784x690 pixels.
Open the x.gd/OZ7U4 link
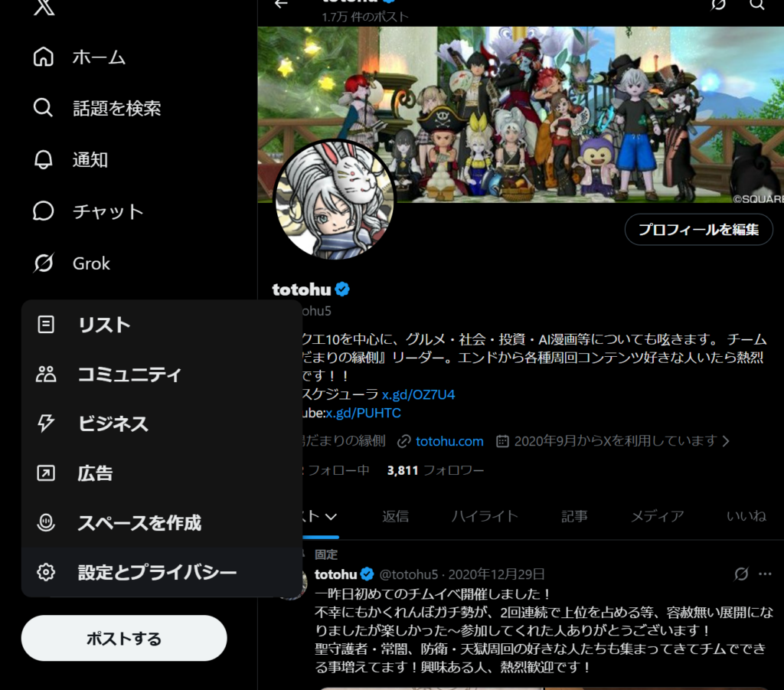click(x=419, y=394)
